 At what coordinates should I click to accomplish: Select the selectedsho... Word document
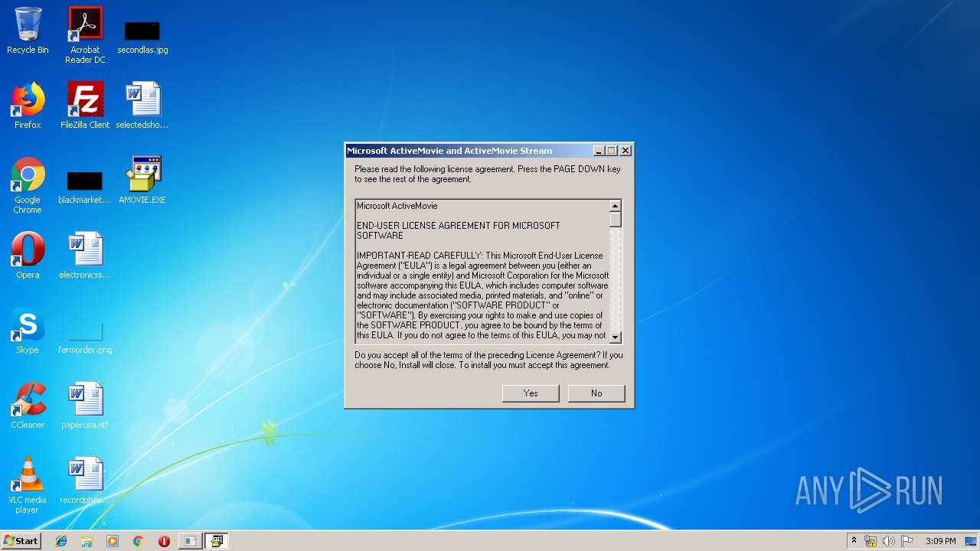pyautogui.click(x=142, y=106)
